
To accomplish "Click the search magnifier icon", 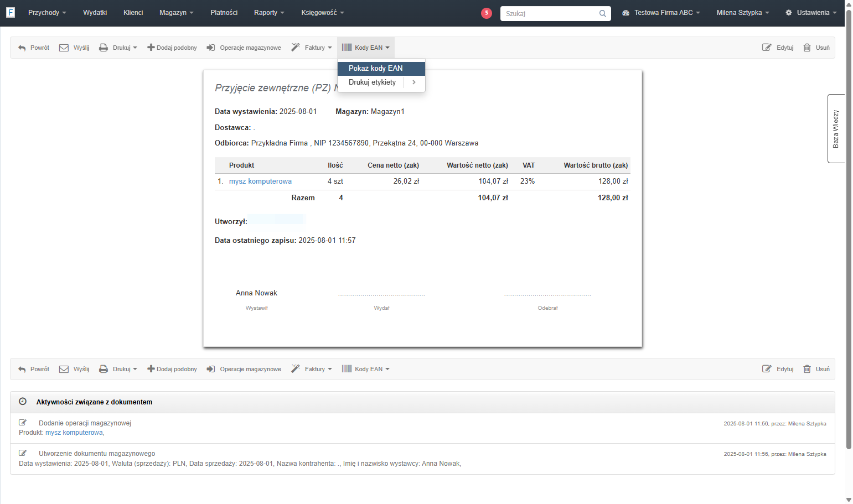I will coord(603,13).
